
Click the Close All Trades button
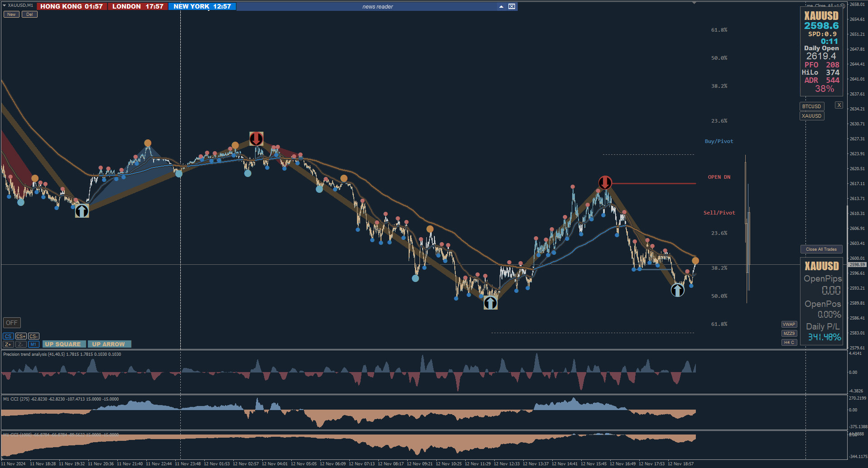coord(821,249)
